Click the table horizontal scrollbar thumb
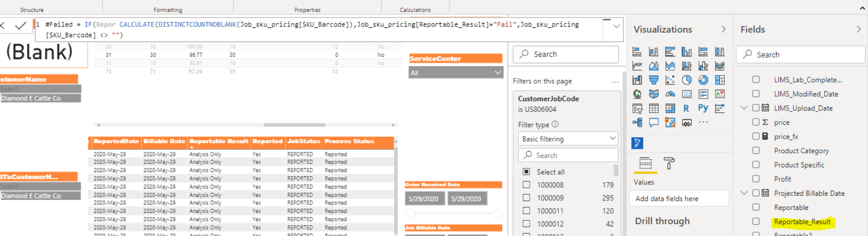This screenshot has width=868, height=236. pos(295,125)
